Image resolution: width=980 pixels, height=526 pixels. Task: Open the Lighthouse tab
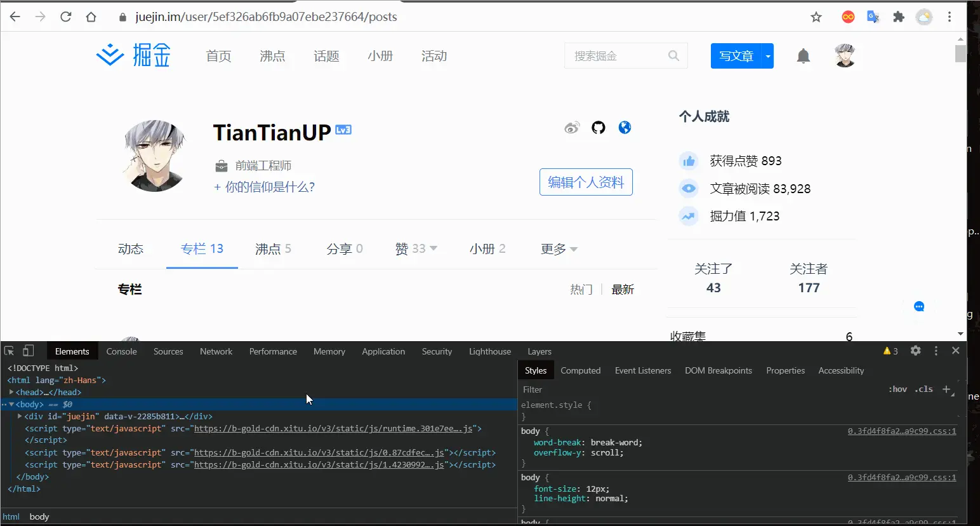(490, 351)
